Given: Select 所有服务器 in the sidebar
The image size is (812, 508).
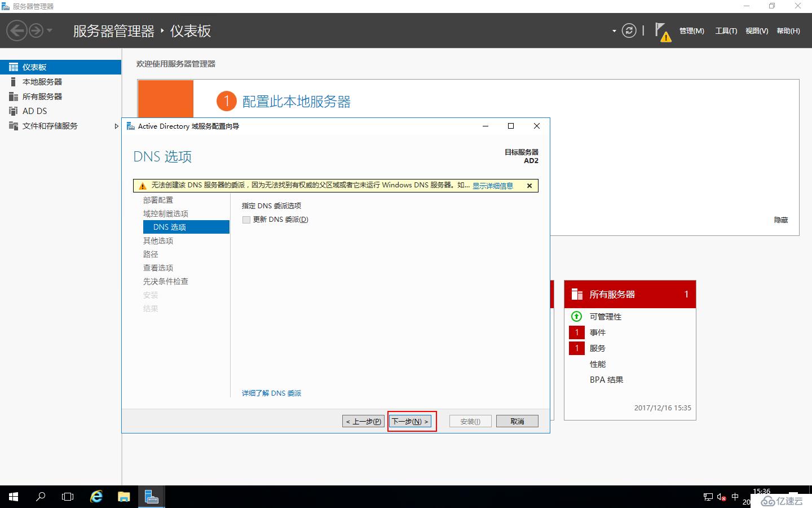Looking at the screenshot, I should pos(61,97).
